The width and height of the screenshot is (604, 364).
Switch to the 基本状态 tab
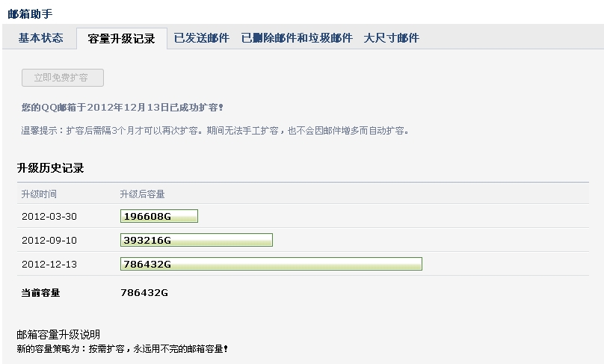(x=40, y=38)
